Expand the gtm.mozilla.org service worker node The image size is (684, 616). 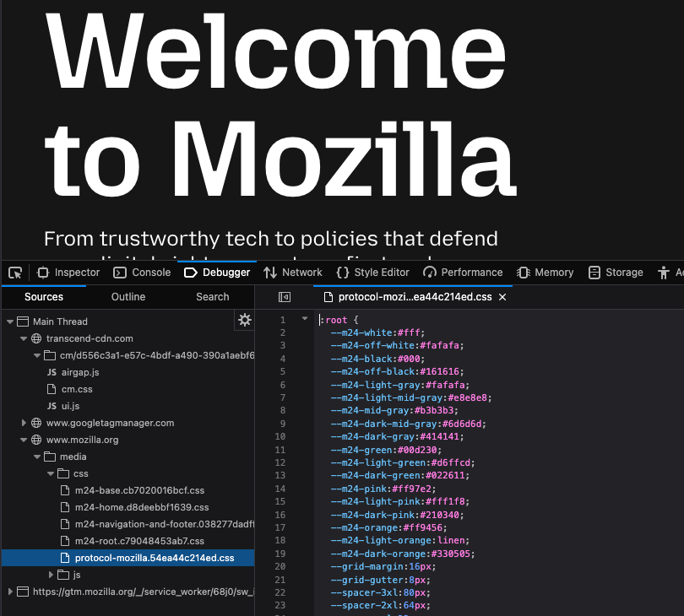9,592
